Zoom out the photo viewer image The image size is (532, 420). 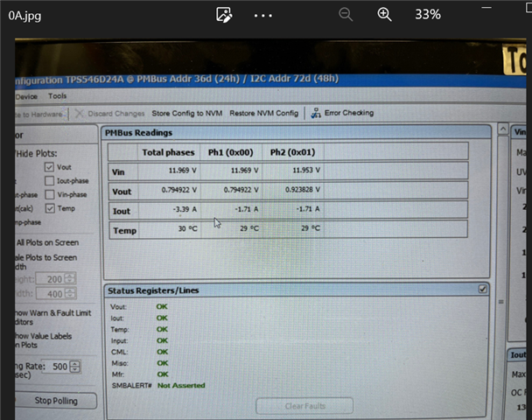(346, 15)
